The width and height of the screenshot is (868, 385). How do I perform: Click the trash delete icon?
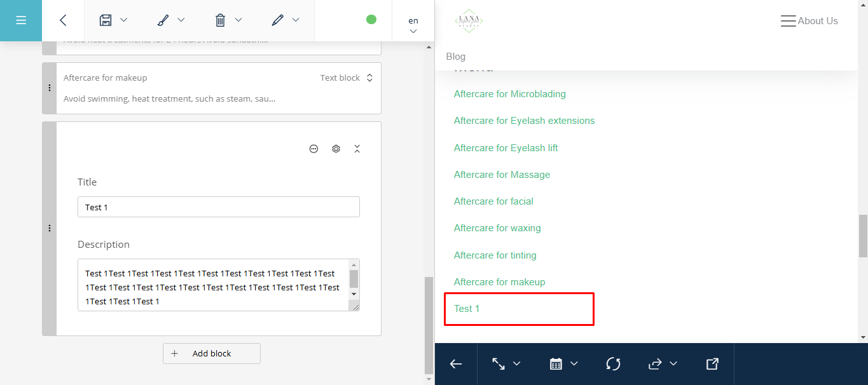(x=221, y=20)
